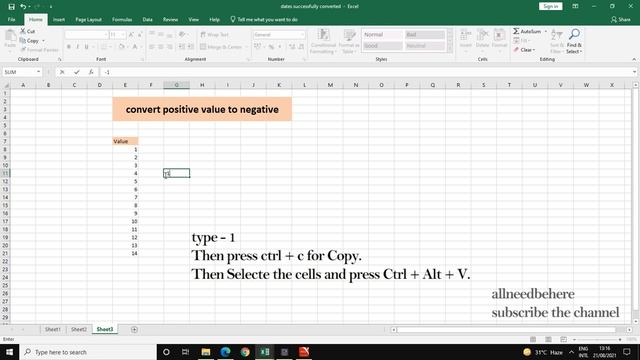This screenshot has height=360, width=640.
Task: Confirm the entry with formula bar checkmark
Action: (x=77, y=72)
